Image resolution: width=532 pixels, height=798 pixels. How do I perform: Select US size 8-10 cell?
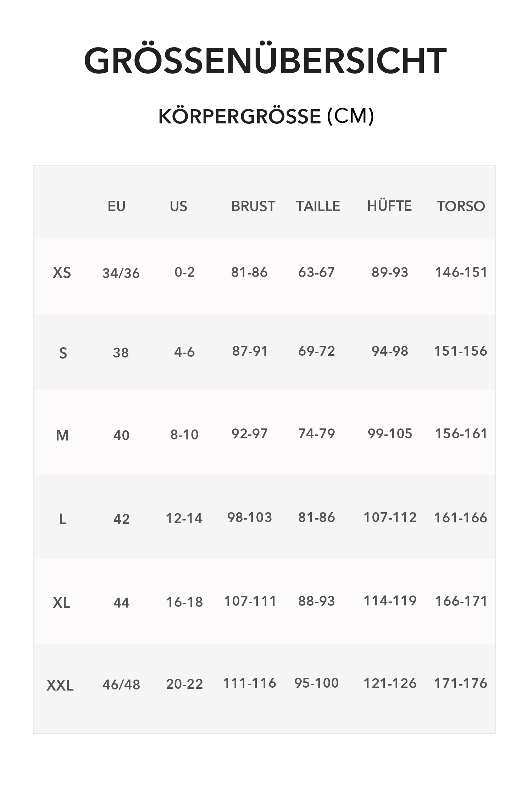pyautogui.click(x=184, y=434)
